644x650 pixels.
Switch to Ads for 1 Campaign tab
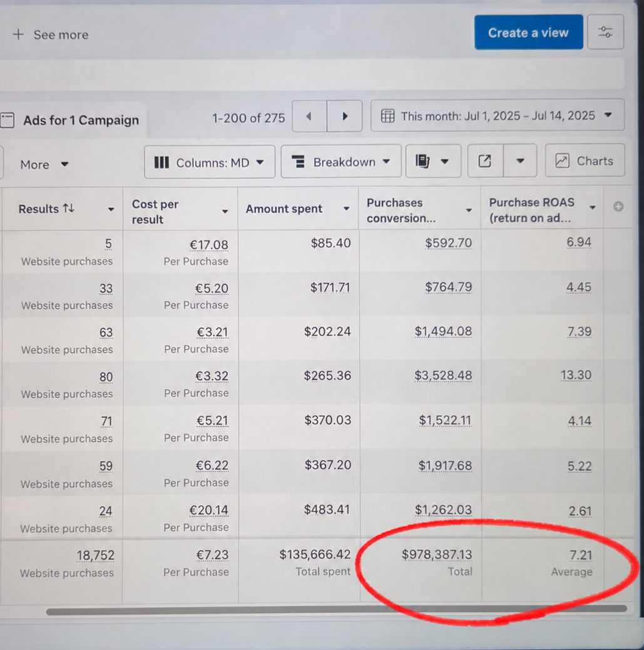(73, 120)
